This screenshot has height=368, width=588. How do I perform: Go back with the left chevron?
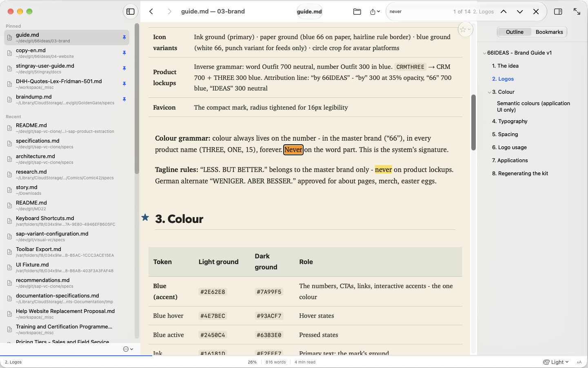point(151,11)
